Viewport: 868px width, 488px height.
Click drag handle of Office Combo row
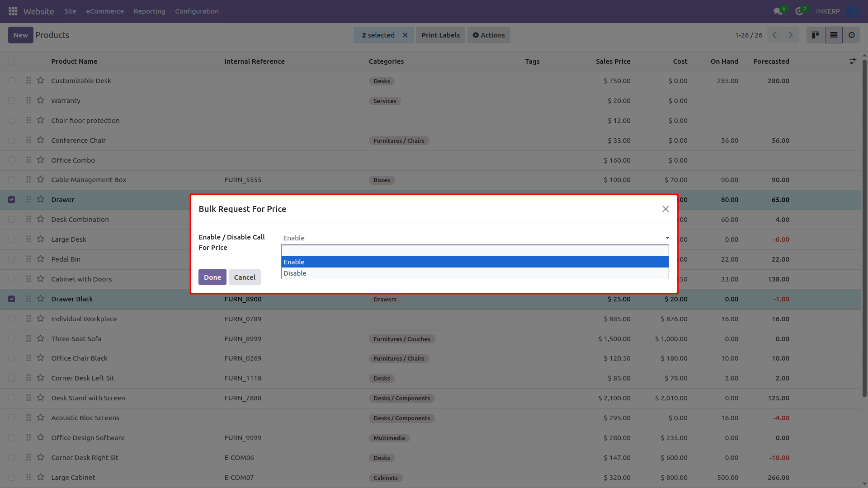(x=28, y=160)
